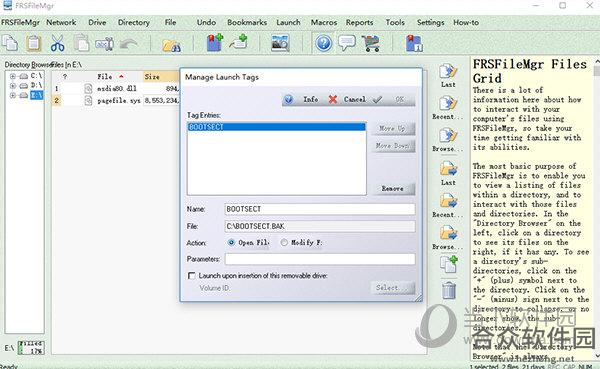
Task: Click the Remove button
Action: tap(393, 189)
